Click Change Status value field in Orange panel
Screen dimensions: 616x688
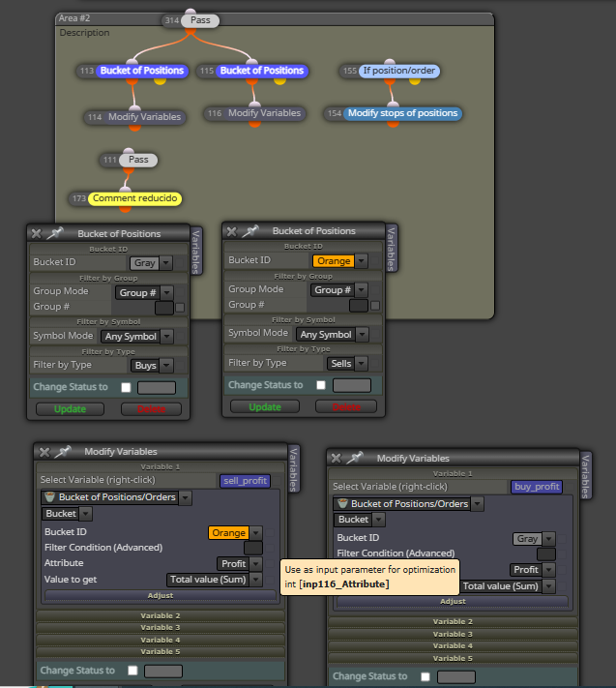pos(352,385)
